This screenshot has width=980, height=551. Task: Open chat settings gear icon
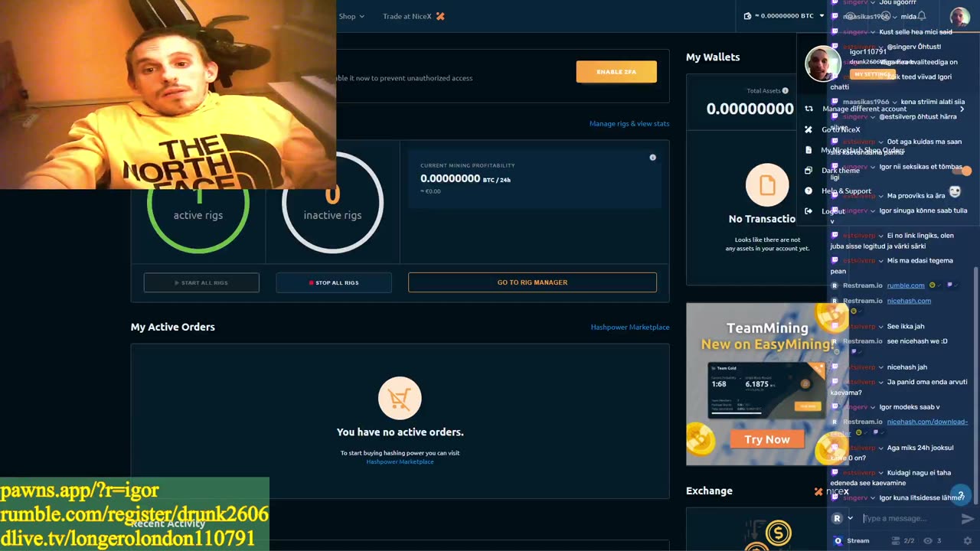point(968,540)
